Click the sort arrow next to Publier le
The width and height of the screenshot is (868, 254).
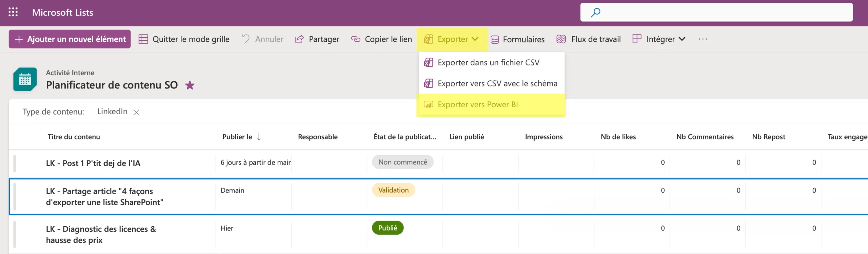tap(259, 137)
